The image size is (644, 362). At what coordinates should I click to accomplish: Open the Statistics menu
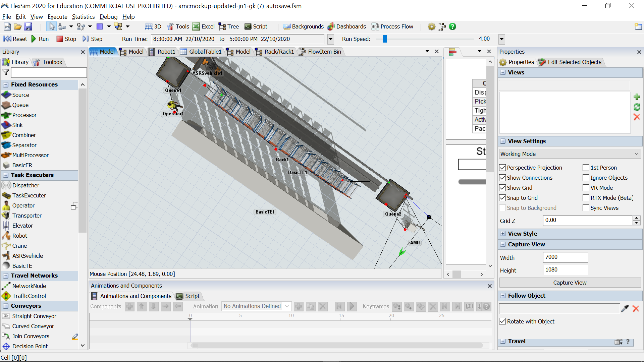[83, 17]
